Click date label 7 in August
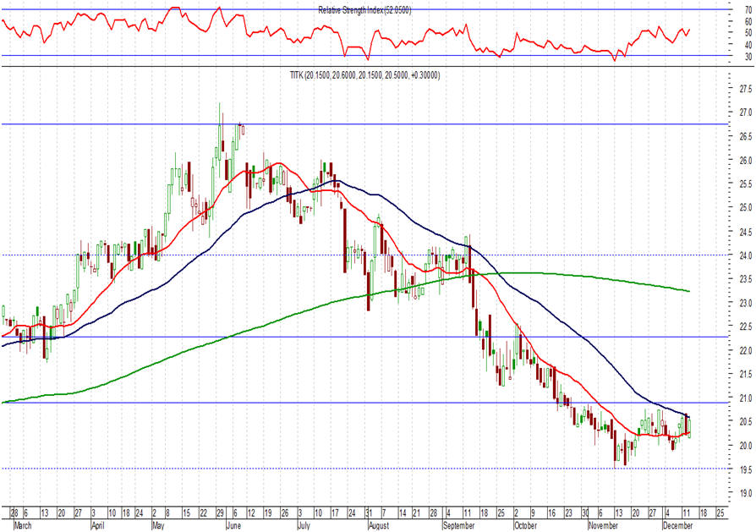 tap(384, 513)
